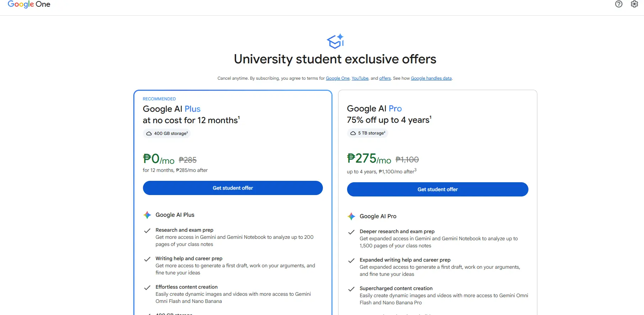Open the help question mark icon
This screenshot has width=644, height=315.
point(619,4)
